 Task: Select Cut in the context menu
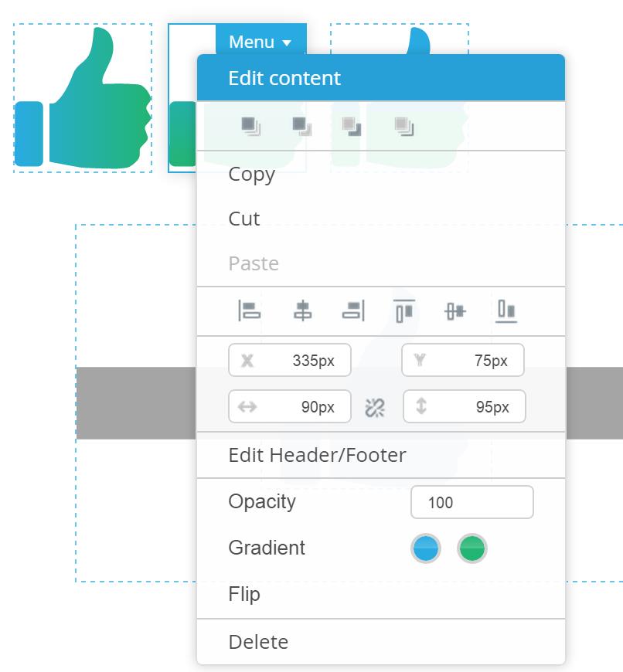point(244,219)
